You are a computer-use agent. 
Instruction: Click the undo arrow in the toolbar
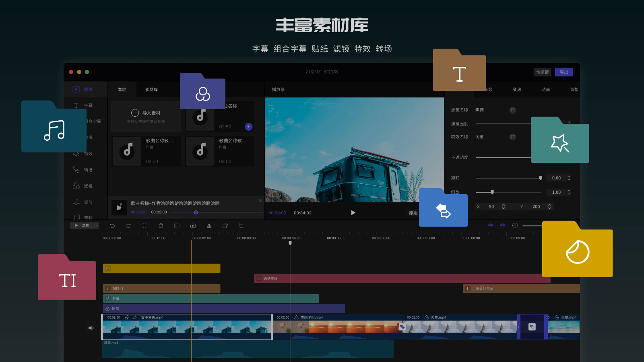112,226
